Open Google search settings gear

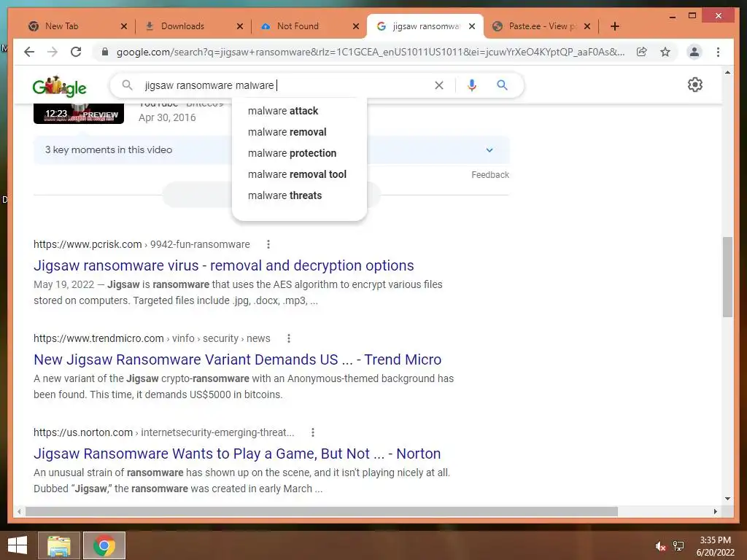pos(695,85)
